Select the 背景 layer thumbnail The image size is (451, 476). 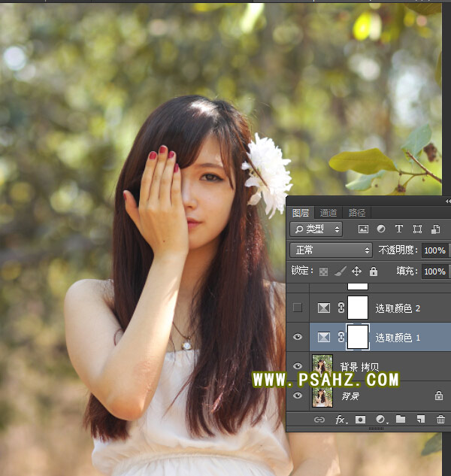(322, 395)
